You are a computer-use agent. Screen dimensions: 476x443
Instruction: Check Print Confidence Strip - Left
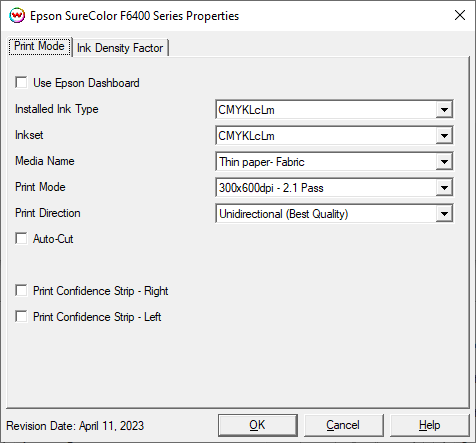(x=21, y=316)
